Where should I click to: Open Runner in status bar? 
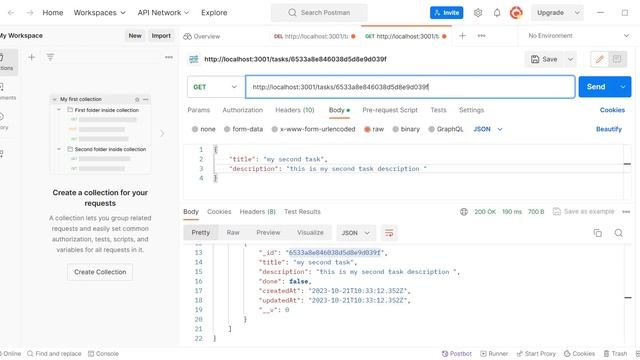[x=494, y=353]
